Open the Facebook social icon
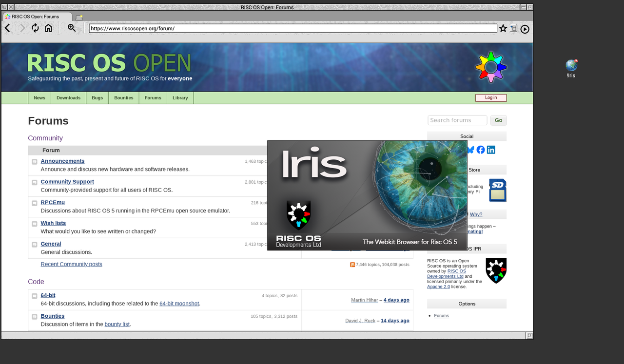This screenshot has height=364, width=624. pyautogui.click(x=481, y=150)
